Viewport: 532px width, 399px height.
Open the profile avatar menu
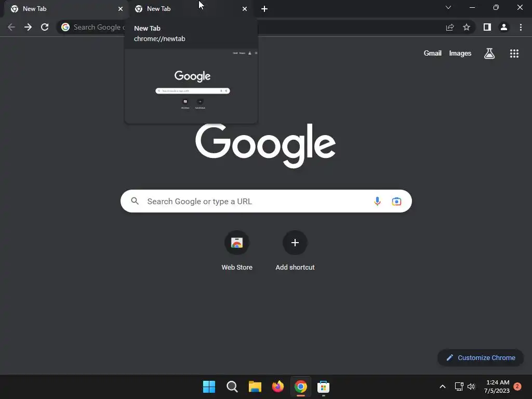pos(504,27)
